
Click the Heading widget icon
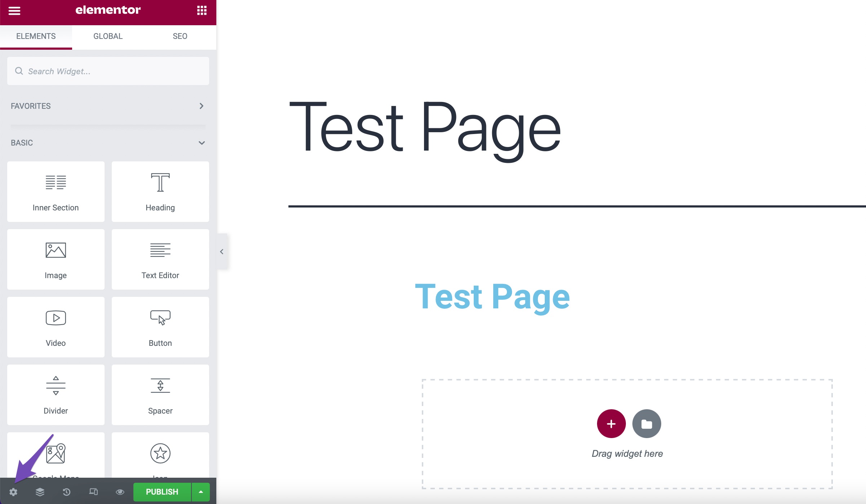160,182
